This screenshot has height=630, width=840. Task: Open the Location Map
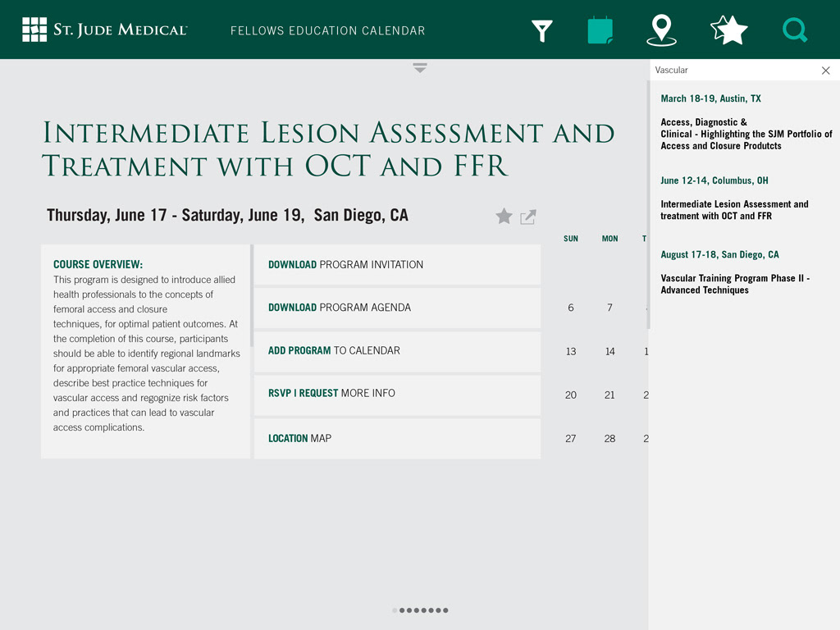[x=397, y=438]
